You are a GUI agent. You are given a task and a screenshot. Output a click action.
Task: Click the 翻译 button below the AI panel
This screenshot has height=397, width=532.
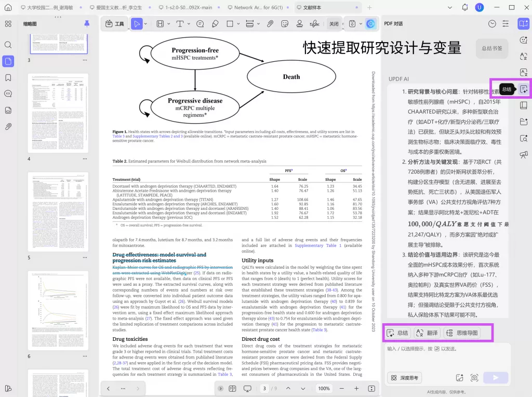pyautogui.click(x=427, y=334)
